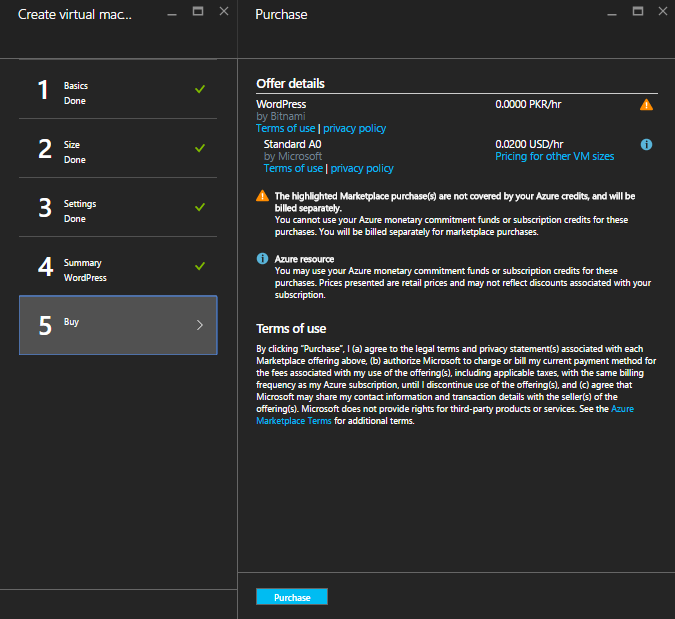Click the blue info icon beside Standard A0 price
This screenshot has height=619, width=675.
click(646, 144)
